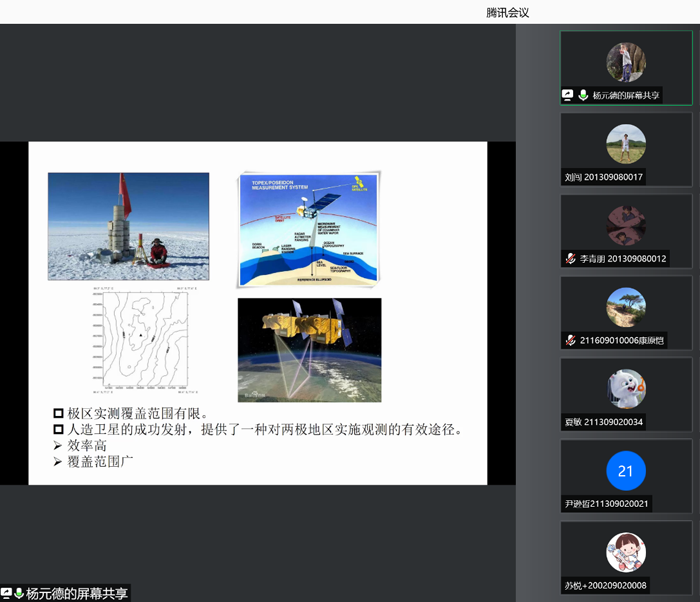Click the satellite over Earth image

[x=309, y=349]
